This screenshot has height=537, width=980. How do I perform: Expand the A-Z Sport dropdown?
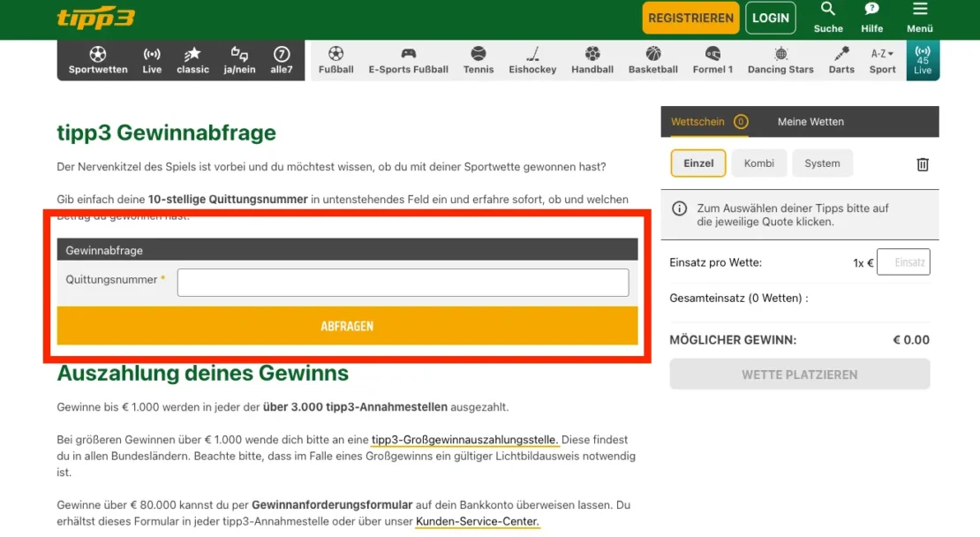[882, 60]
